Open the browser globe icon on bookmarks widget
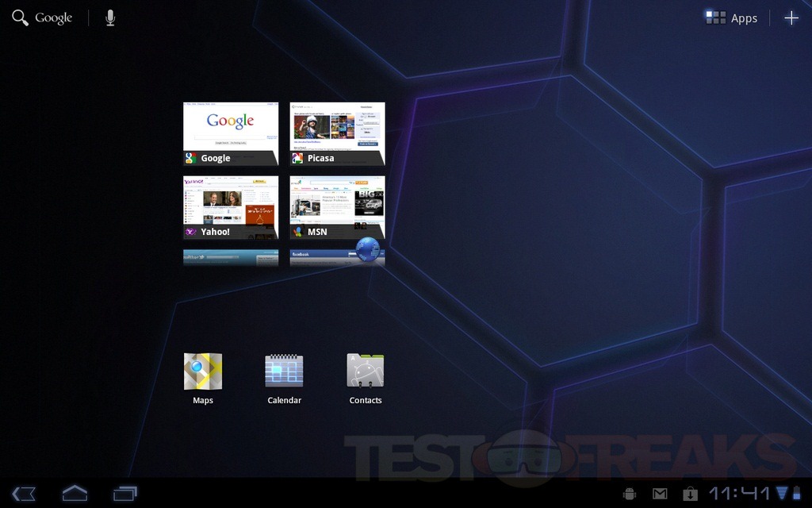Image resolution: width=812 pixels, height=508 pixels. coord(369,250)
